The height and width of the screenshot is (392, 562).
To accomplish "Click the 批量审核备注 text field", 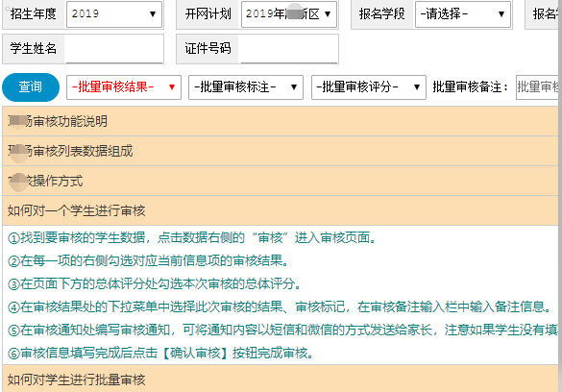I will point(537,87).
